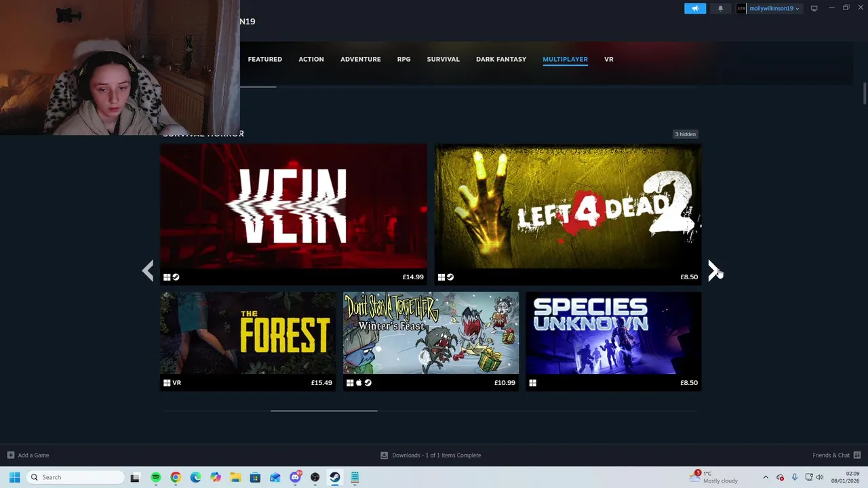Viewport: 868px width, 488px height.
Task: Open the Dark Fantasy tab
Action: [501, 59]
